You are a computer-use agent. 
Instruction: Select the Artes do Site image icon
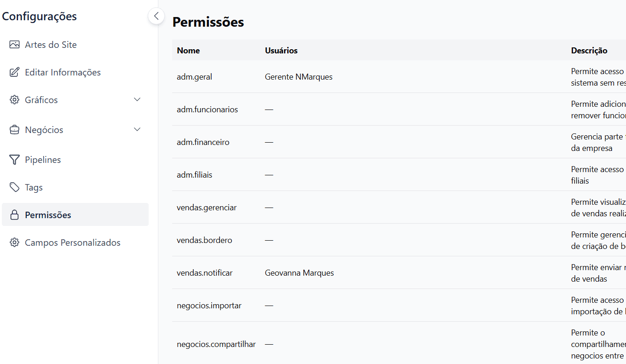point(14,44)
